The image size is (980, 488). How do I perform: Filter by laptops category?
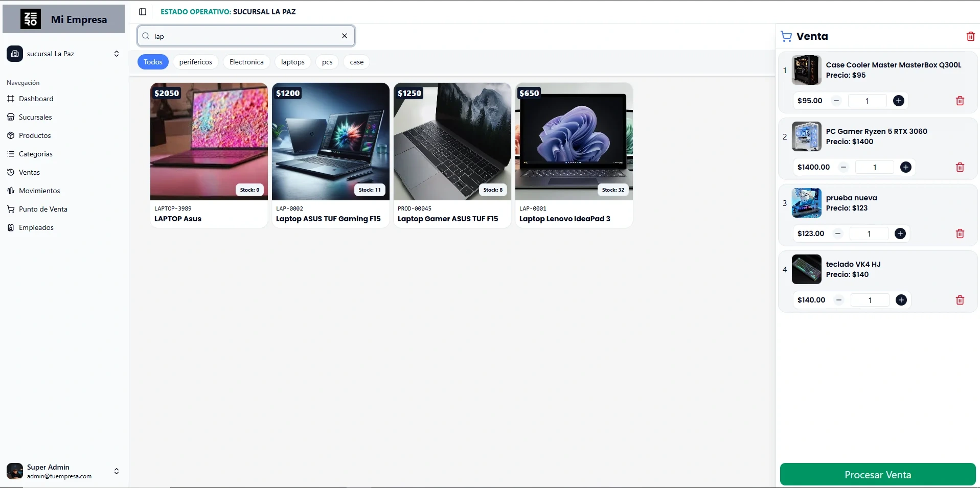(292, 62)
